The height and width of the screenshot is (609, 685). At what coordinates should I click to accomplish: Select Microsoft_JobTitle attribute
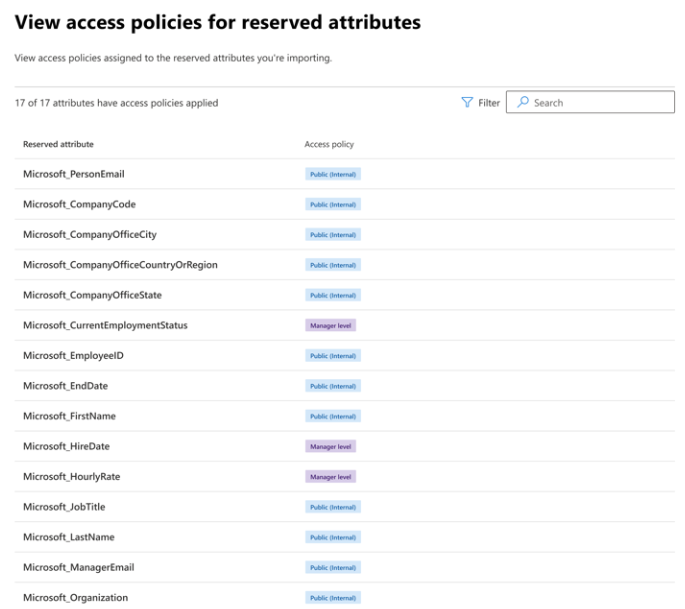point(66,507)
